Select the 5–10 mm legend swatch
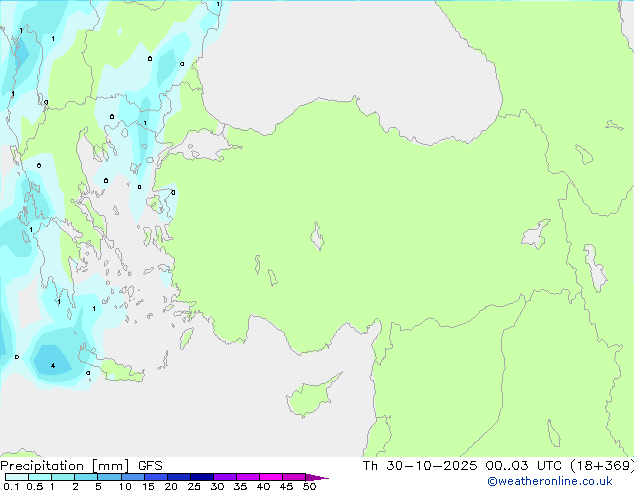 (x=109, y=477)
